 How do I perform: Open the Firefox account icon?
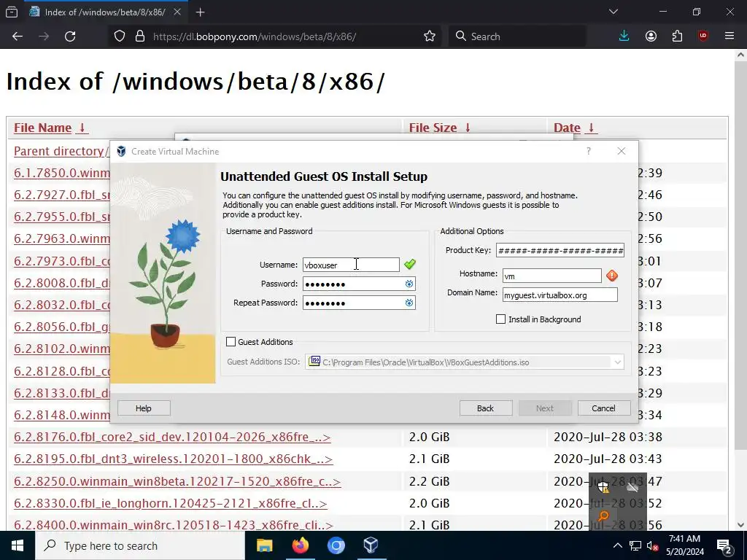click(651, 36)
